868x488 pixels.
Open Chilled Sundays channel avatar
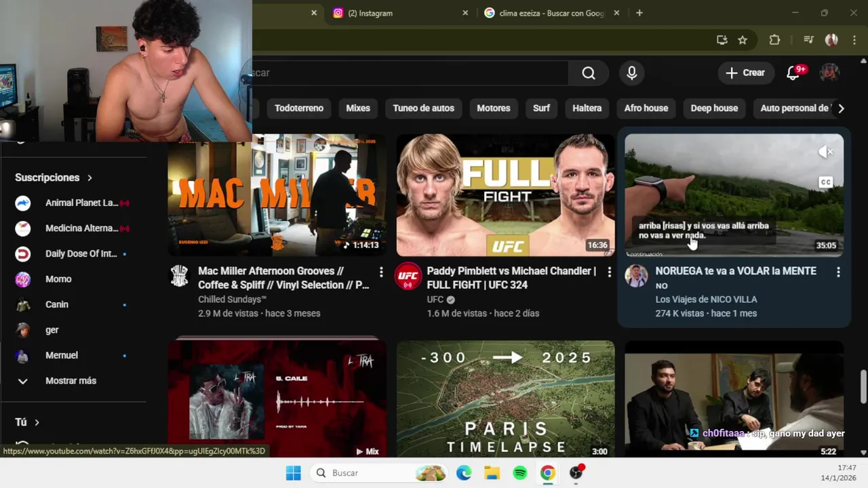click(179, 276)
